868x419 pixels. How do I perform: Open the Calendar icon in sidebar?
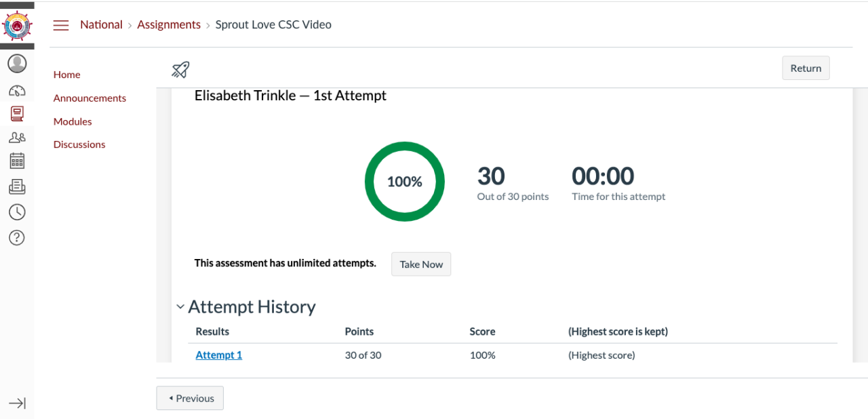[17, 161]
